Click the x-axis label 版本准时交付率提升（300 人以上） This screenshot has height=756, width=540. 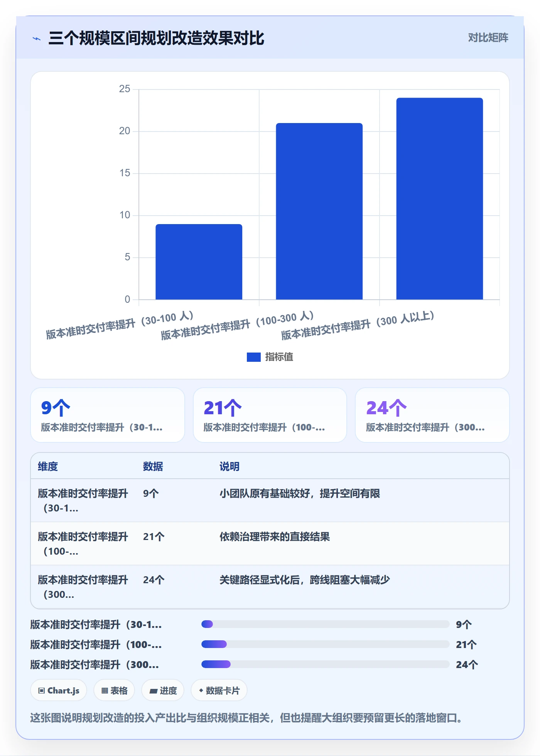358,326
